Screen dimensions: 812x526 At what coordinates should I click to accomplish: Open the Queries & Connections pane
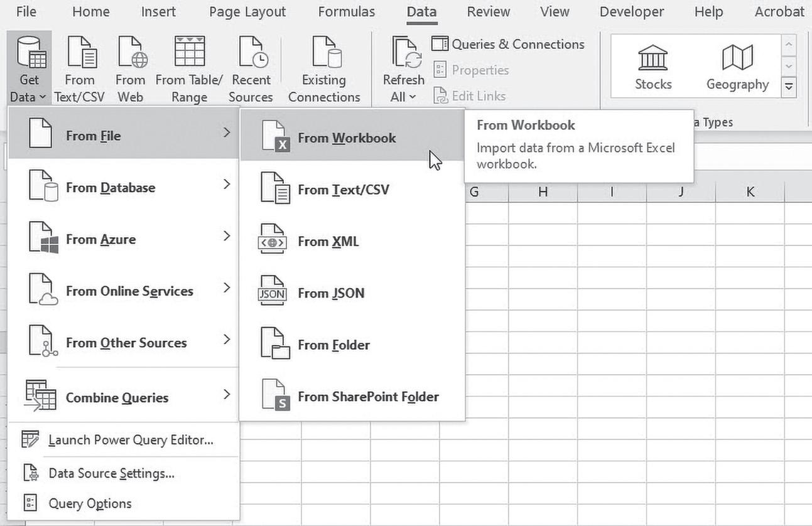508,44
